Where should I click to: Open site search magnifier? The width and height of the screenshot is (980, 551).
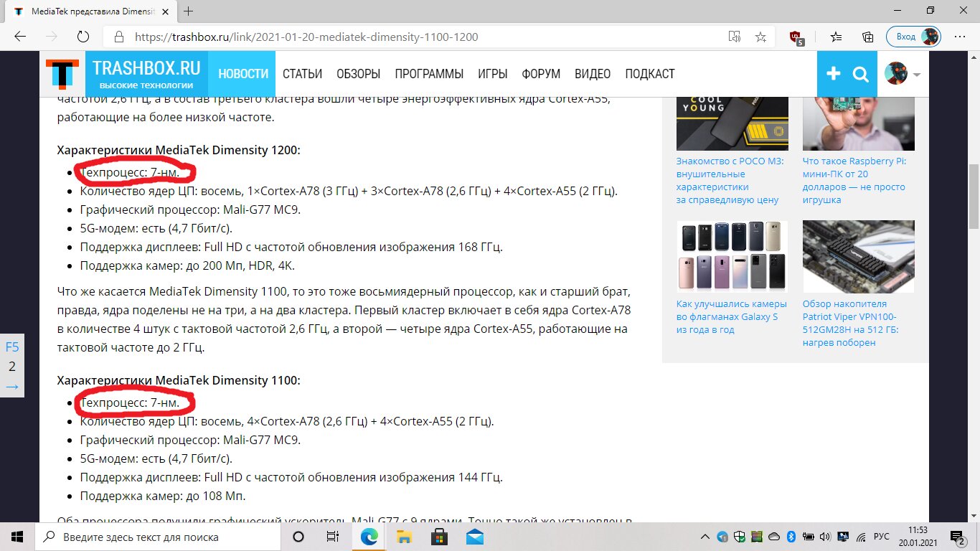click(x=861, y=74)
